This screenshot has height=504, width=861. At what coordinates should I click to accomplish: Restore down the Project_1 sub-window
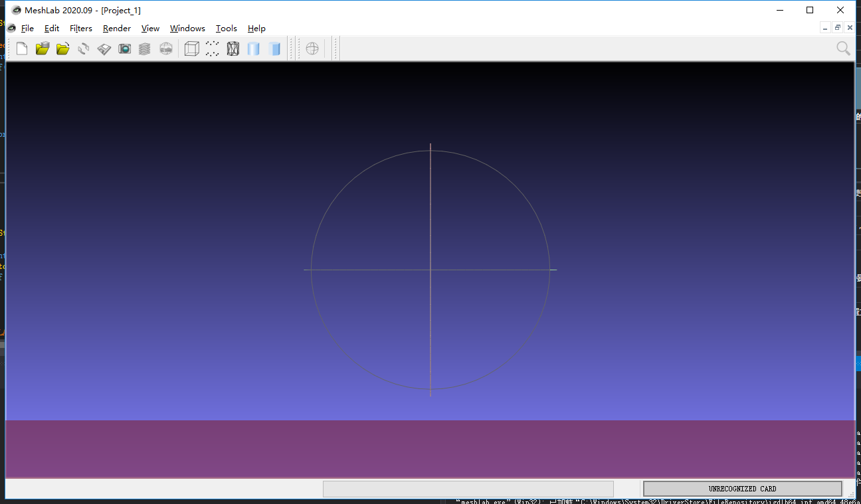point(836,27)
